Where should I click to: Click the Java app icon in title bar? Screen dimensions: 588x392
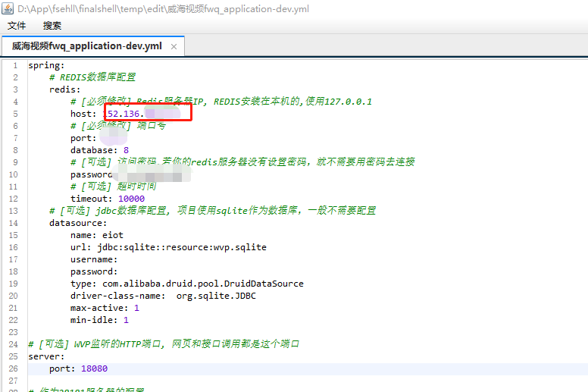tap(8, 8)
